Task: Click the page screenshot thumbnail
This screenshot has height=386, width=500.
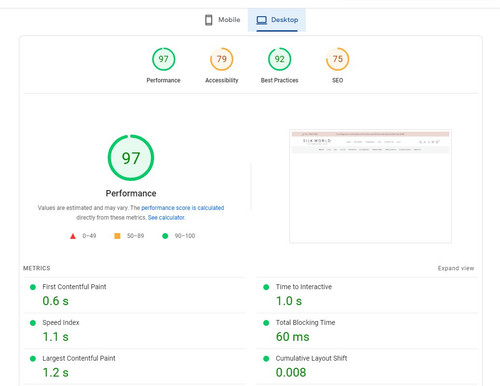Action: 370,186
